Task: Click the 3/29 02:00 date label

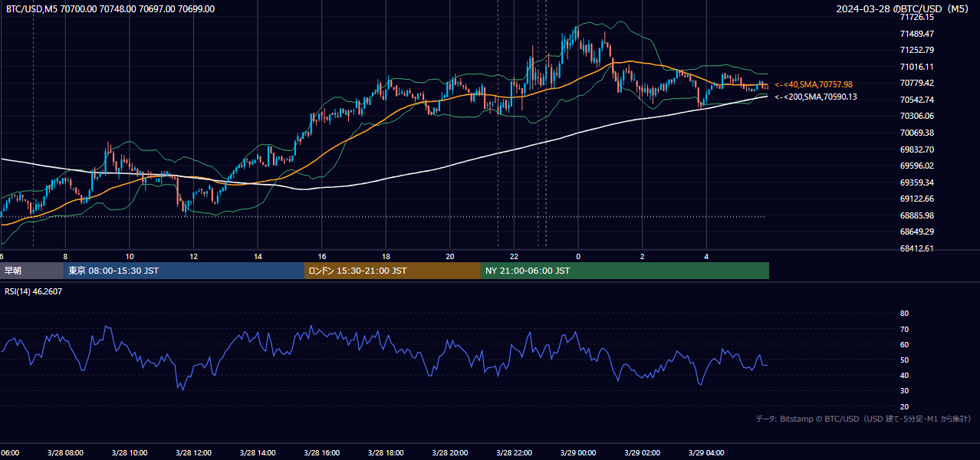Action: click(642, 453)
